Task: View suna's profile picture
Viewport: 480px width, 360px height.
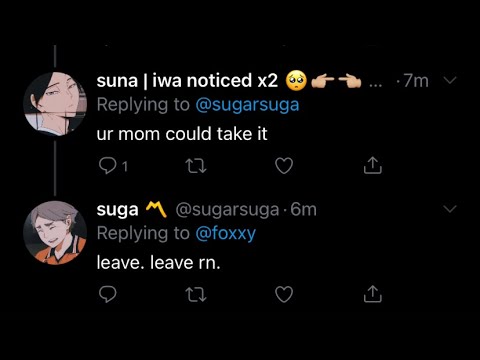Action: [55, 104]
